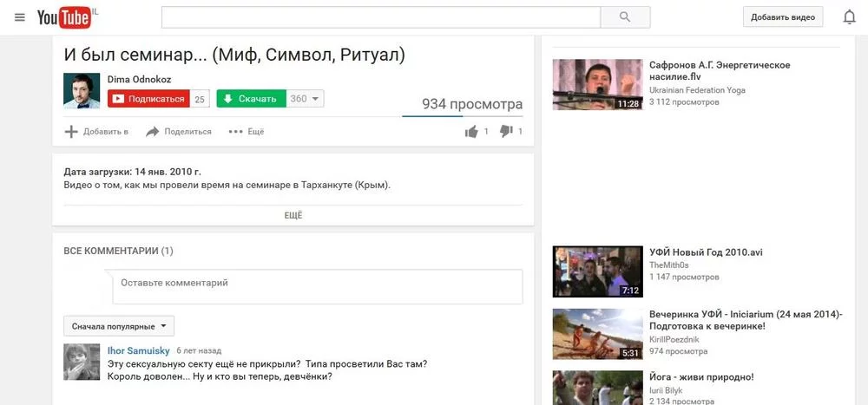
Task: Click ВСЕ КОММЕНТАРИИ (1) heading
Action: pyautogui.click(x=118, y=251)
